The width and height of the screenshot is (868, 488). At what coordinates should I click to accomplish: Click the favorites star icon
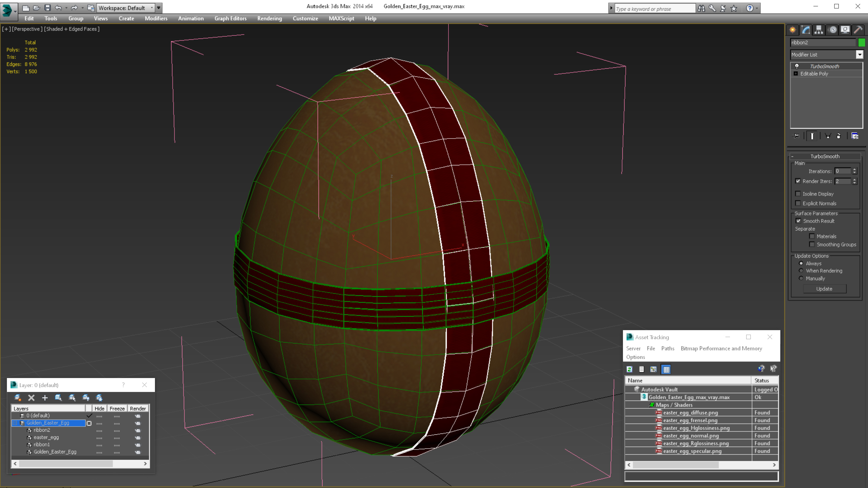pyautogui.click(x=734, y=8)
